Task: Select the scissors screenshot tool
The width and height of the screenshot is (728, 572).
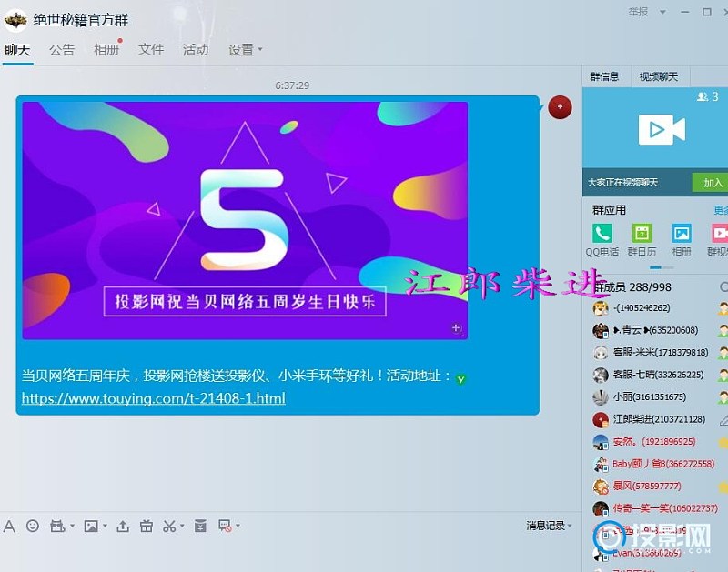Action: [x=169, y=526]
